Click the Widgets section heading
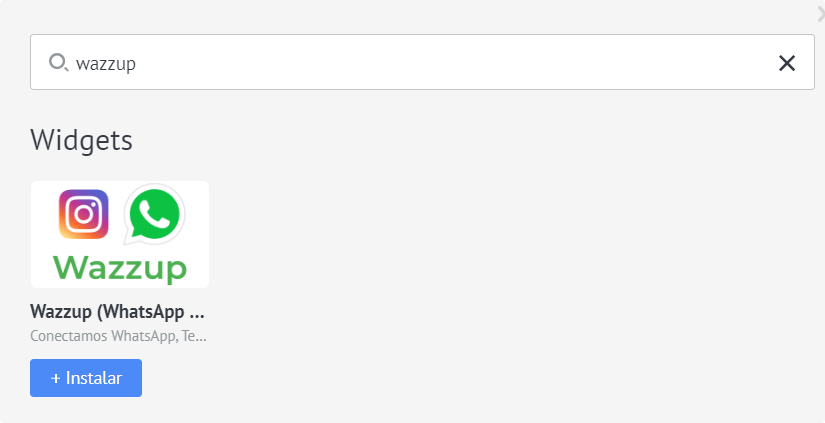 tap(82, 140)
